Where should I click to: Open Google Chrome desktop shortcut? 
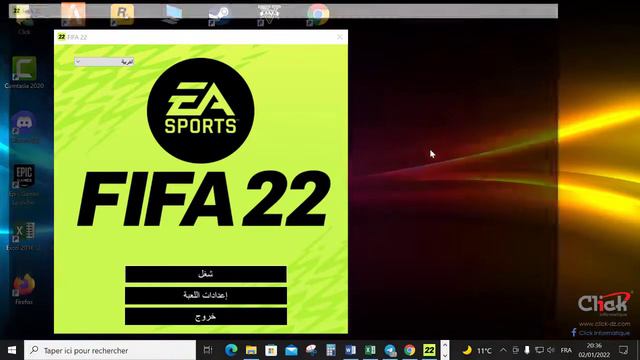pos(318,15)
